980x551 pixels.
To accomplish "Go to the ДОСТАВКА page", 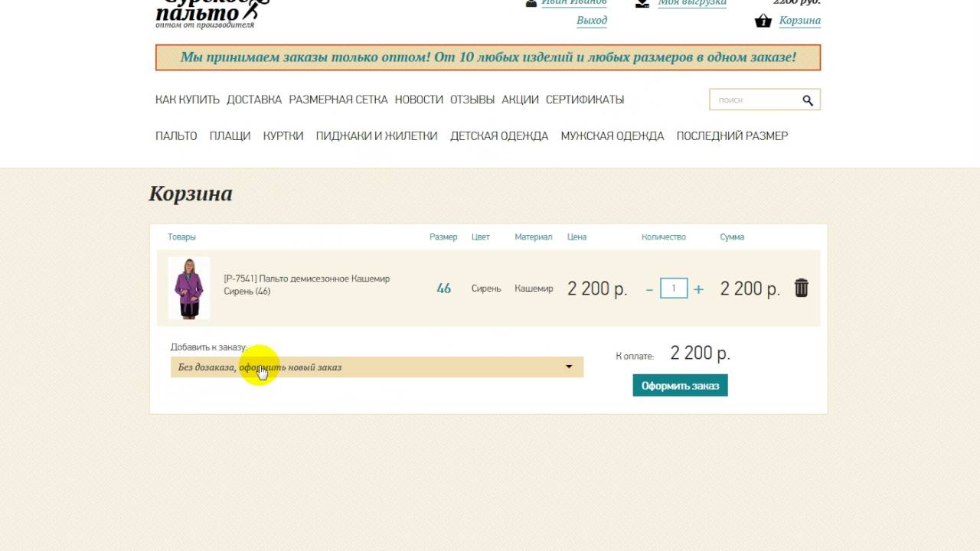I will (x=254, y=99).
